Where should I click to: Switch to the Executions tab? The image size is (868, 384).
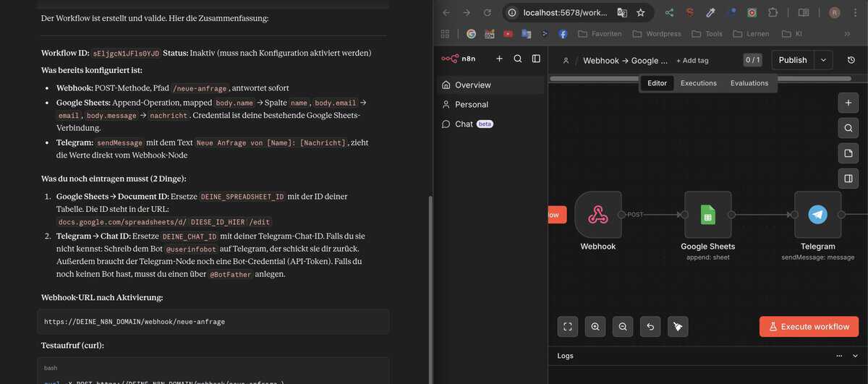click(x=699, y=83)
